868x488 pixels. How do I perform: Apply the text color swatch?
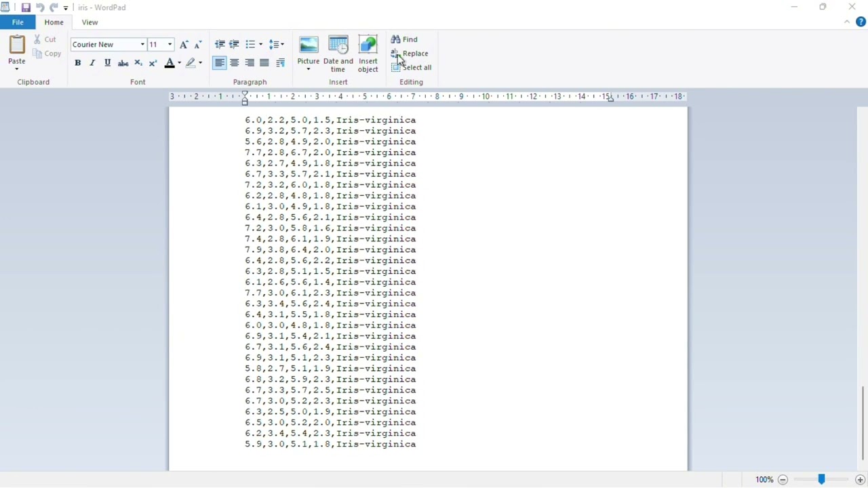[x=170, y=63]
